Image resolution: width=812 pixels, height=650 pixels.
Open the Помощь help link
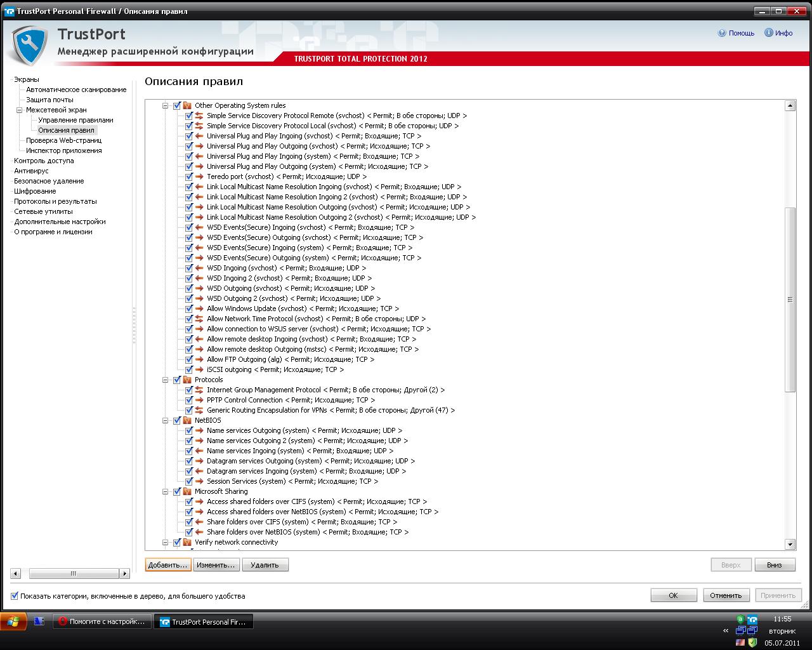point(737,33)
